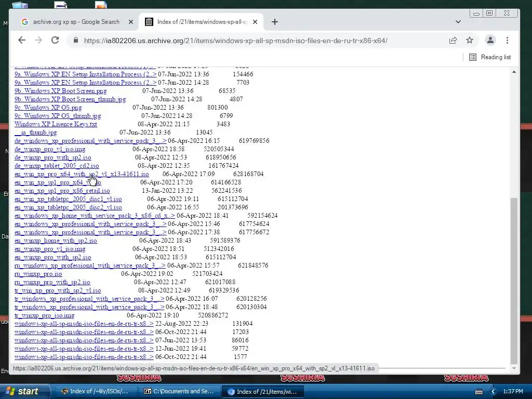
Task: Open the 9a Setup Installation Process link dated 13:36
Action: 86,74
